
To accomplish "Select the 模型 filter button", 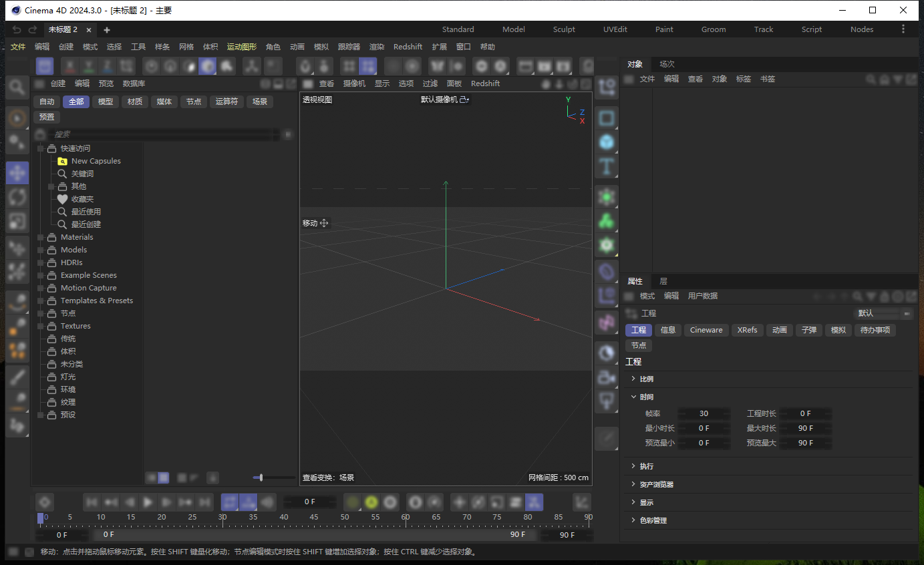I will pyautogui.click(x=106, y=102).
